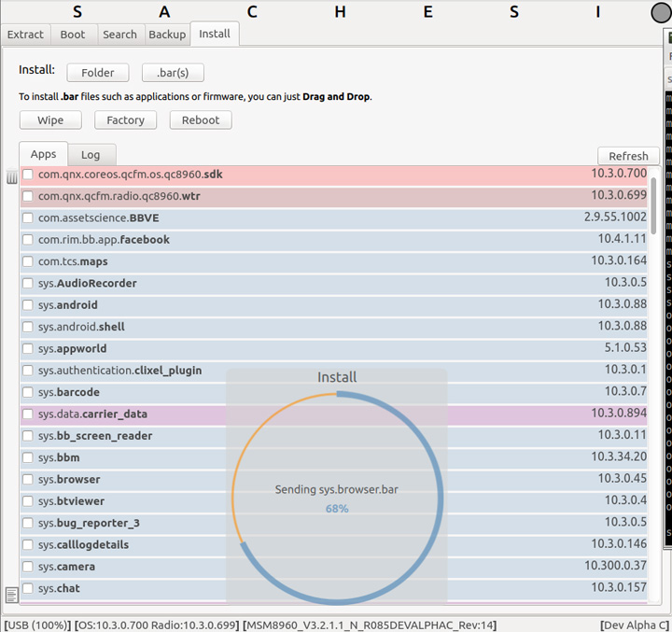
Task: Click the 68% progress percentage text
Action: (337, 509)
